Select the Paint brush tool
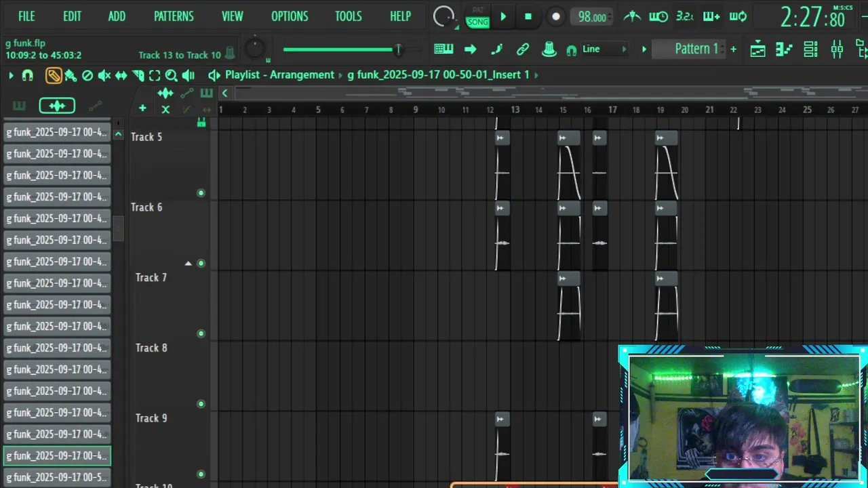The height and width of the screenshot is (488, 868). point(71,75)
